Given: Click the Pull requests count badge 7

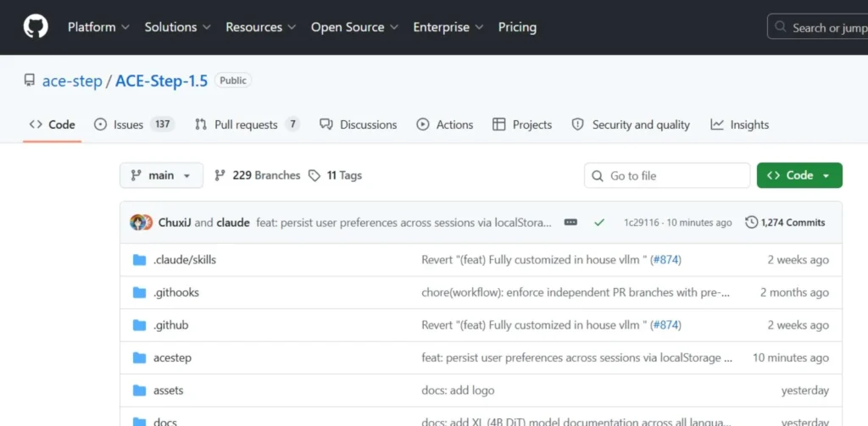Looking at the screenshot, I should 292,124.
